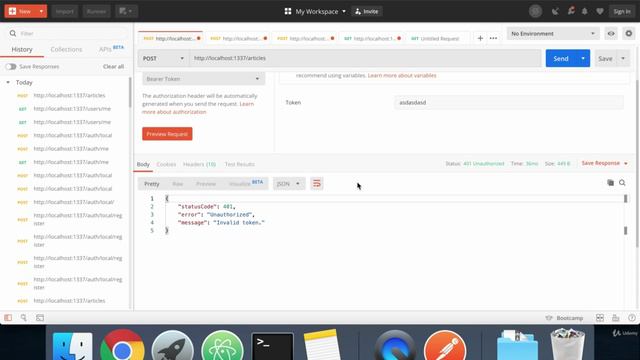Viewport: 640px width, 360px height.
Task: Open the first POST request tab
Action: click(x=170, y=38)
